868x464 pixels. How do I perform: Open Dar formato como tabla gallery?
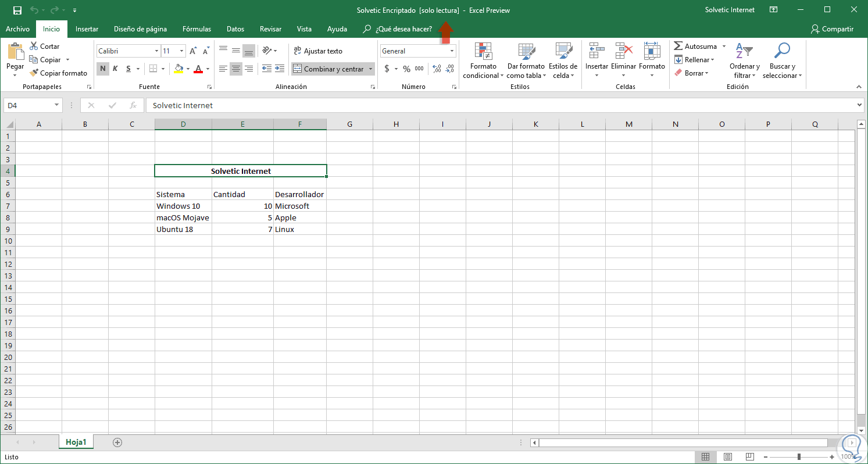coord(526,60)
